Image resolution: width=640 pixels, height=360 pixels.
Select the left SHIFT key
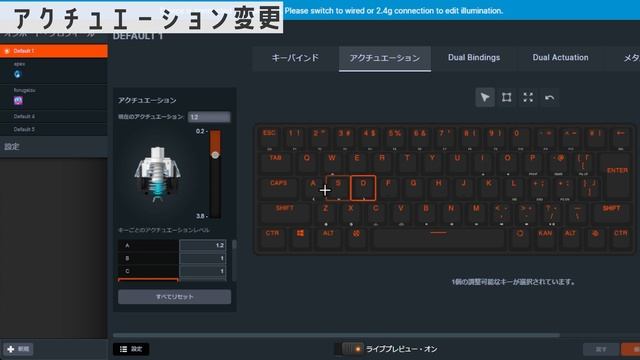(285, 213)
